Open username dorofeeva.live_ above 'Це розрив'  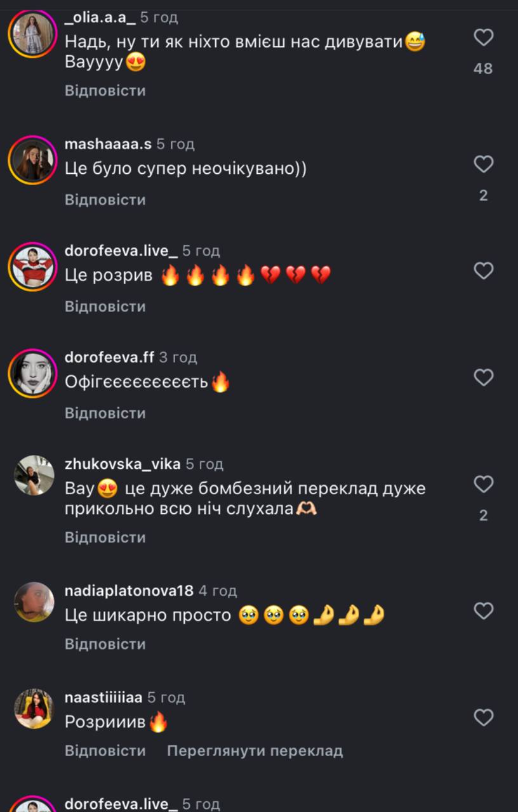point(121,251)
